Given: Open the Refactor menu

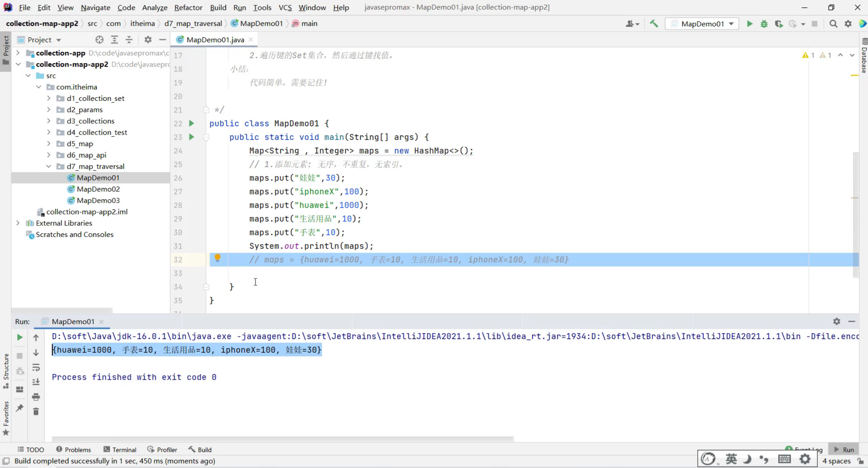Looking at the screenshot, I should coord(188,7).
